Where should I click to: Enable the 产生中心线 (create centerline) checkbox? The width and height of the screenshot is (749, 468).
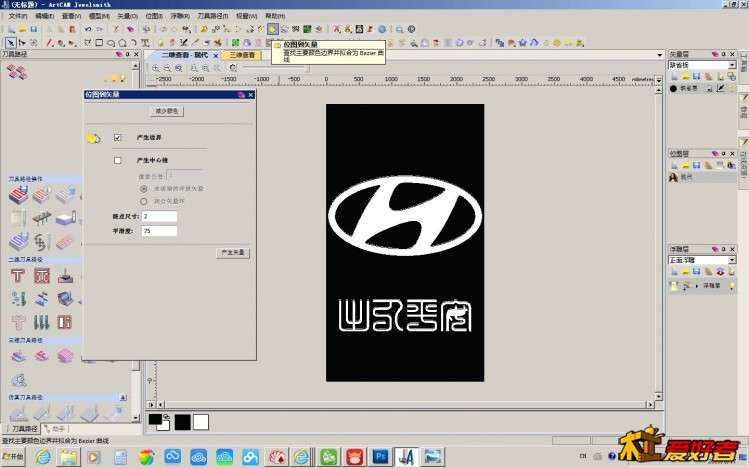pos(118,160)
